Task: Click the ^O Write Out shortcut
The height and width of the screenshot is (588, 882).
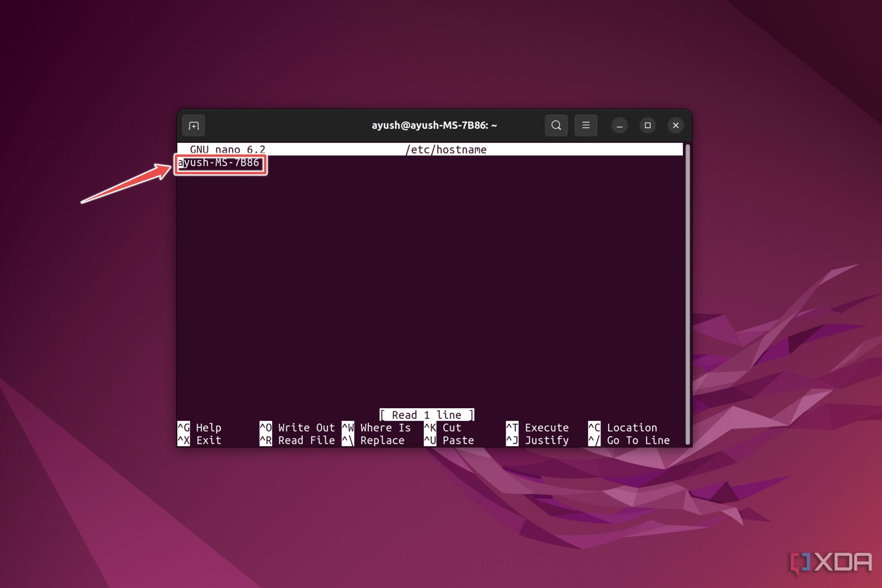Action: [x=297, y=428]
